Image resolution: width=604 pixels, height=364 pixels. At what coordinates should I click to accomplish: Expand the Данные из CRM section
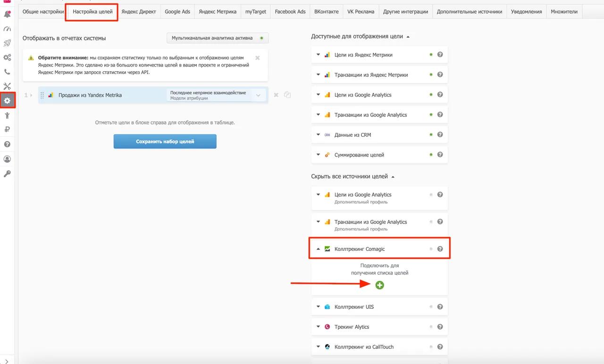(319, 135)
